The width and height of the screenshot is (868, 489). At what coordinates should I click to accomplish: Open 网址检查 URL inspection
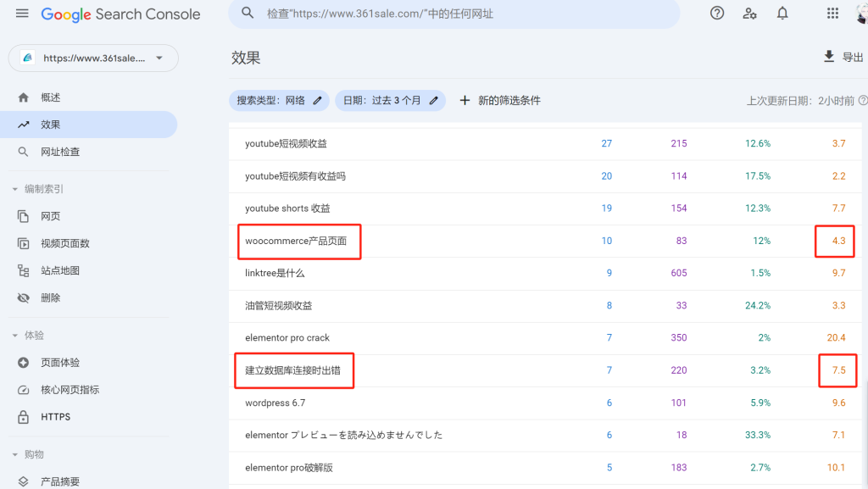pos(59,152)
